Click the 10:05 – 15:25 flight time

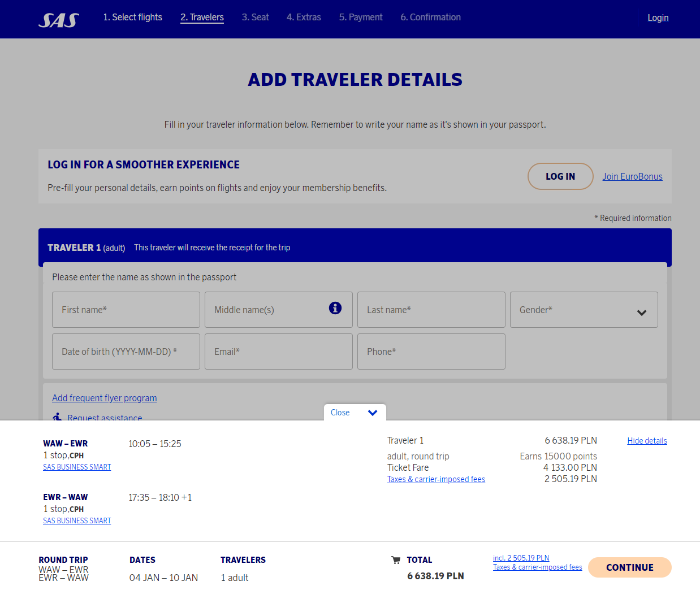tap(155, 444)
